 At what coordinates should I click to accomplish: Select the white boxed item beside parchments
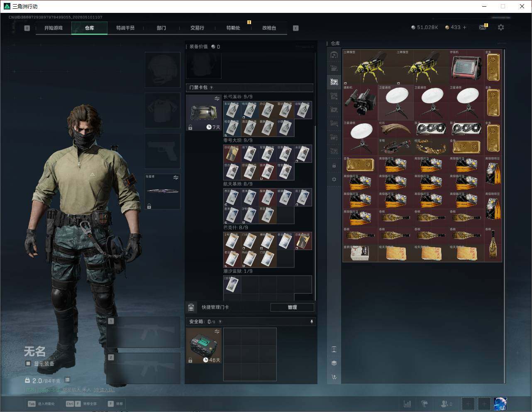pos(360,253)
